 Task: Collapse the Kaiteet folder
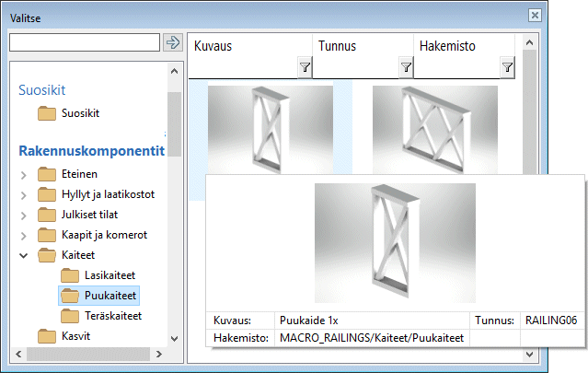click(x=23, y=255)
